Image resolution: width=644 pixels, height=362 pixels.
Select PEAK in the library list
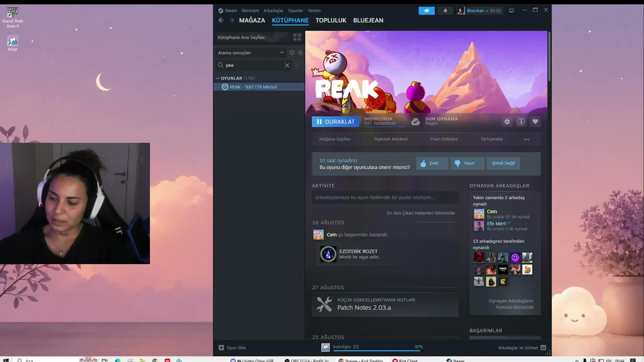point(260,87)
